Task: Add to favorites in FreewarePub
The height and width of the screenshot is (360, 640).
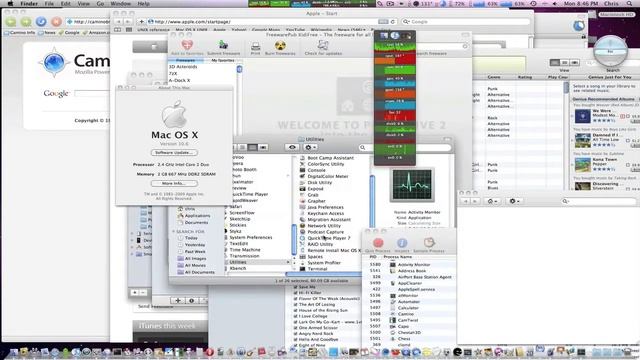Action: point(187,48)
